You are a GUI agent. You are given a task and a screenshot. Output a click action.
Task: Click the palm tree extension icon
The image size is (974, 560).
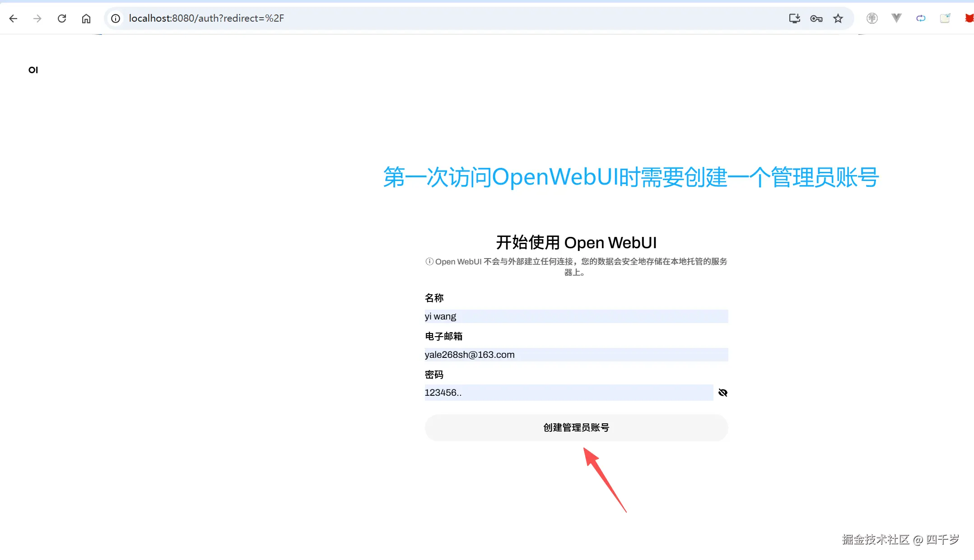click(872, 19)
